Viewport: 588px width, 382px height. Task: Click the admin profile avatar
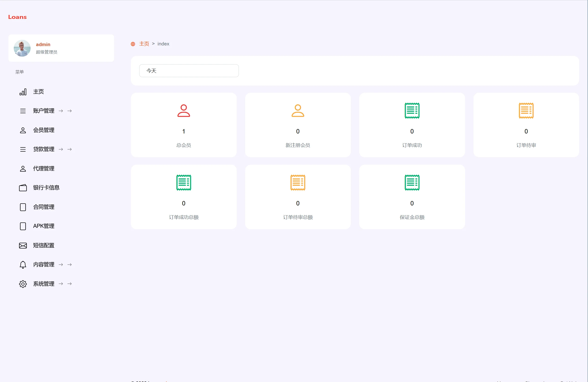click(x=22, y=48)
